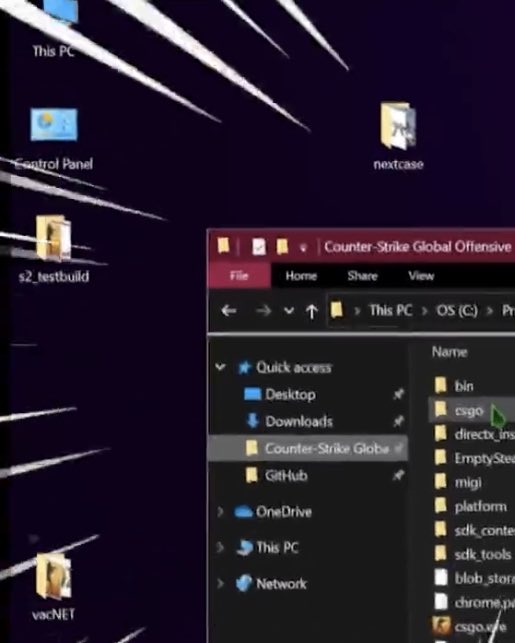Select Quick access in navigation pane

(294, 367)
